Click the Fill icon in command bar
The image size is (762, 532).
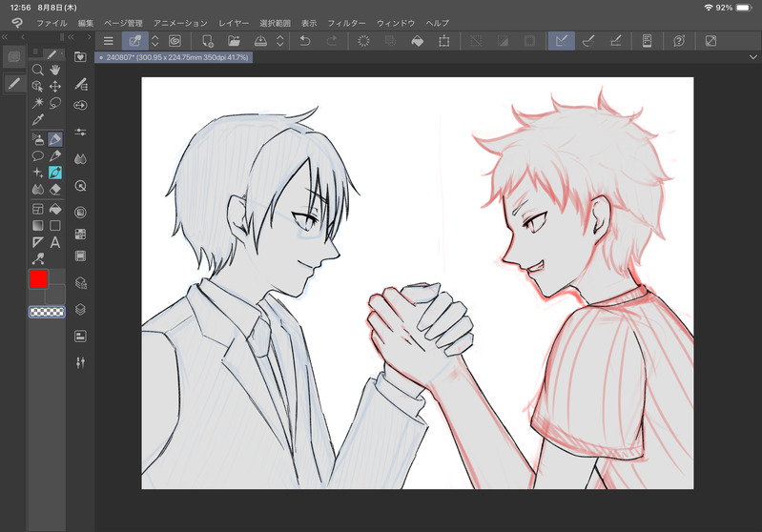pyautogui.click(x=417, y=41)
